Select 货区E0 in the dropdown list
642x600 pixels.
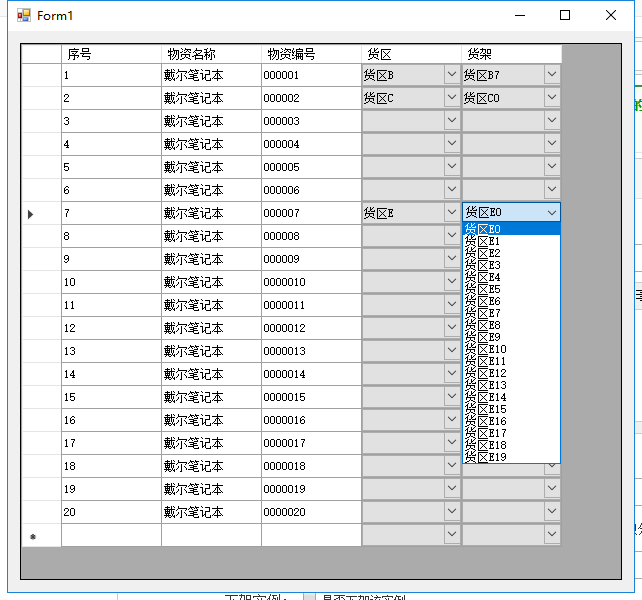coord(511,229)
